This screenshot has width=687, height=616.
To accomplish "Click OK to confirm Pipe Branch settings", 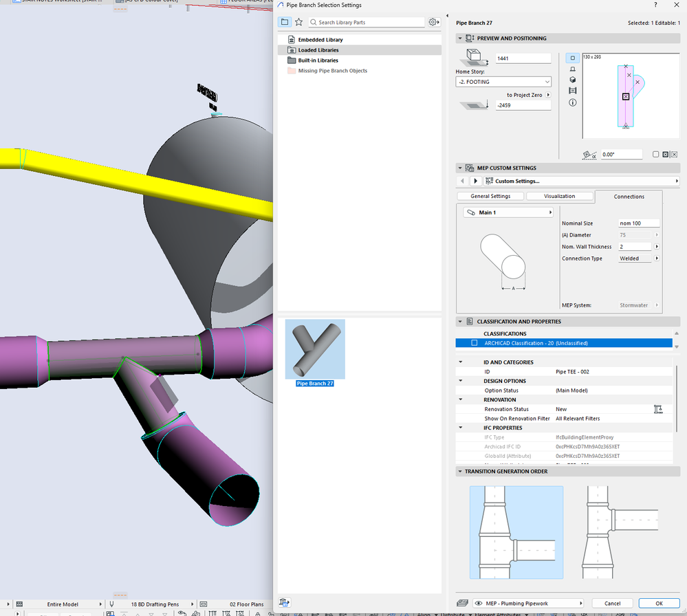I will tap(659, 603).
